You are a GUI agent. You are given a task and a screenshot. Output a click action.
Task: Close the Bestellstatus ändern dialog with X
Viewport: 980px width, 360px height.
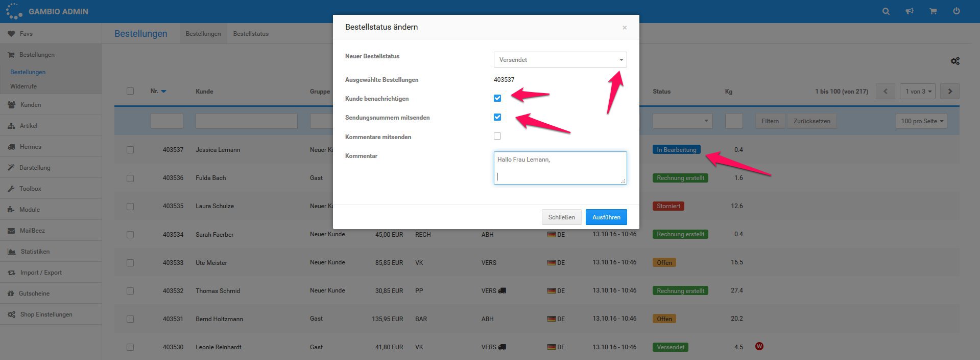tap(625, 28)
